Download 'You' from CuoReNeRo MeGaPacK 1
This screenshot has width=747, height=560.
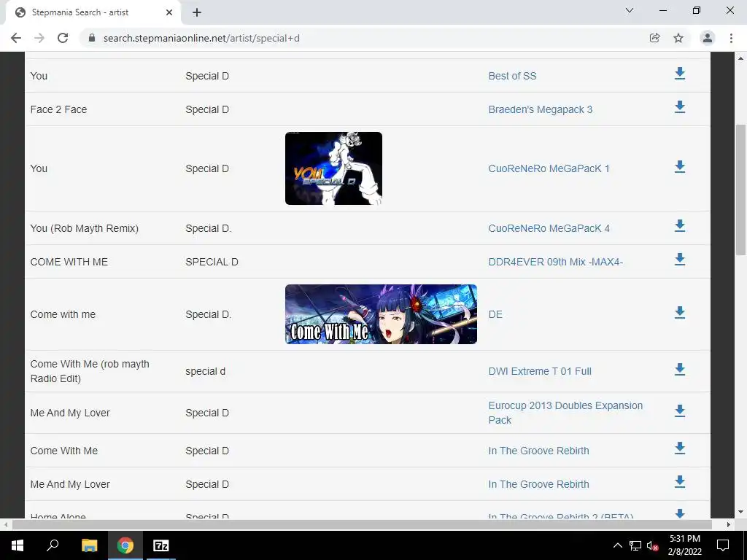point(680,167)
